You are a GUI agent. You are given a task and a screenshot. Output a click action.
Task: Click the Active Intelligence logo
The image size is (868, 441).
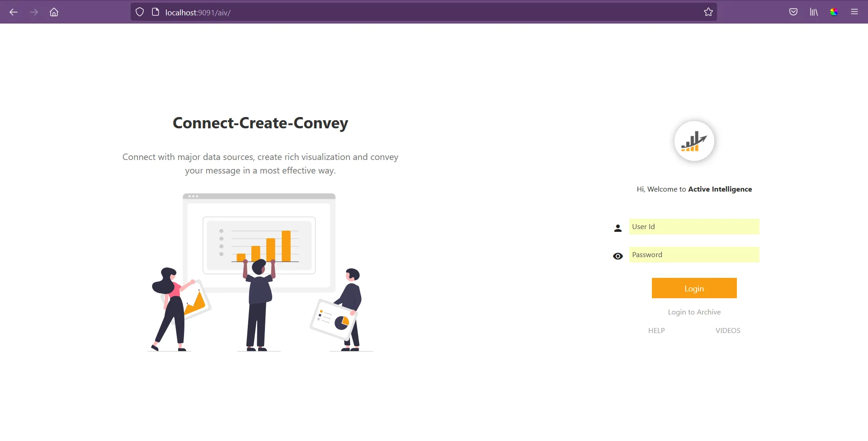[694, 141]
